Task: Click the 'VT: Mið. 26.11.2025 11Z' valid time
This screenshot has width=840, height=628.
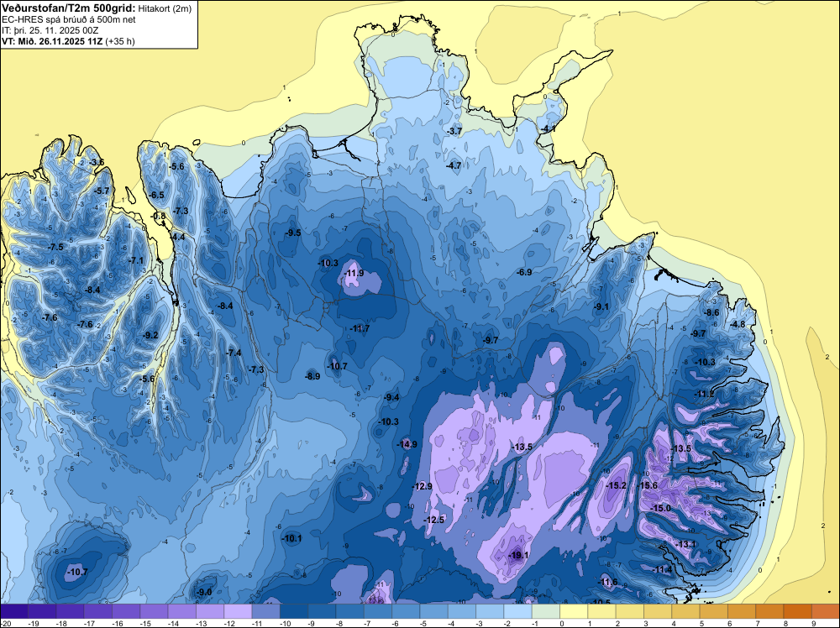Action: 52,41
